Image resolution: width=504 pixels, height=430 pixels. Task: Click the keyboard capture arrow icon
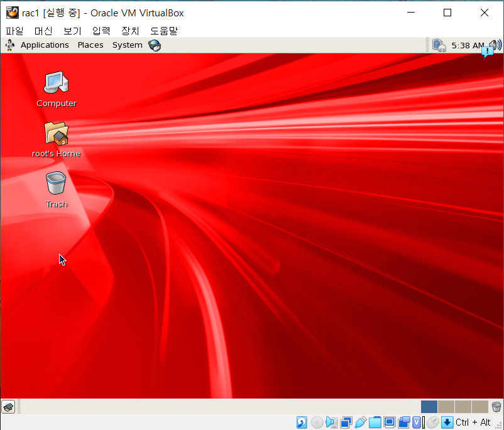pyautogui.click(x=447, y=422)
